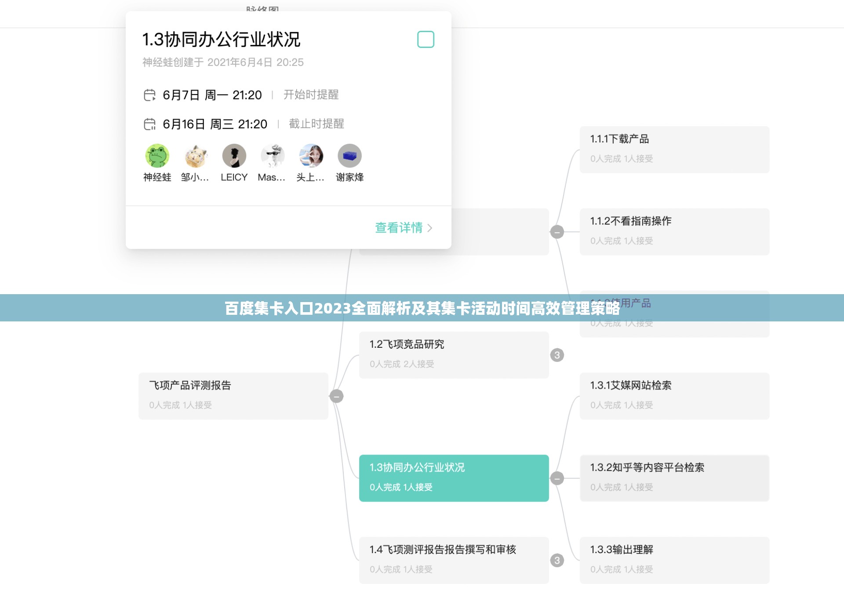Click 0人完成 2人接受 under 1.2飞项竞品研究

click(402, 364)
